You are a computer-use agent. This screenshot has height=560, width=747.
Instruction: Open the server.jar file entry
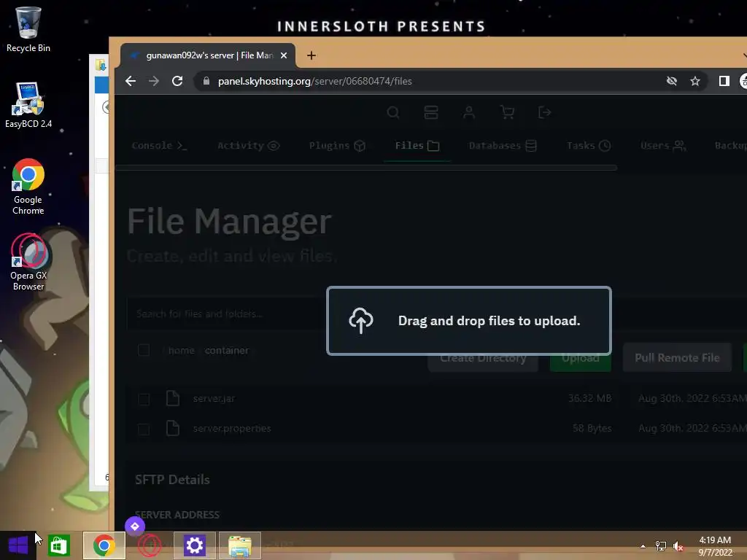214,399
